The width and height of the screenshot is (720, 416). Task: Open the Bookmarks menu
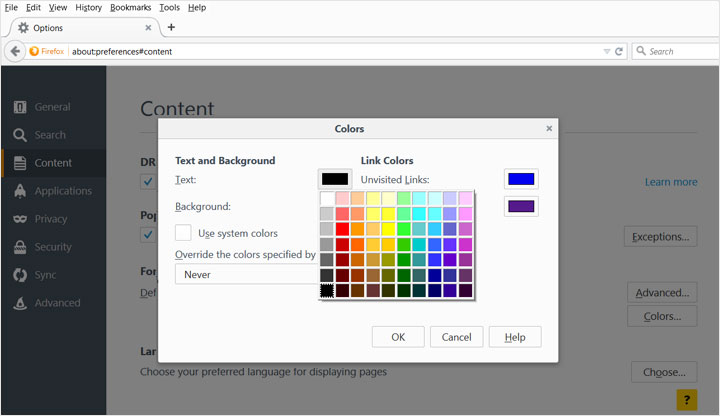(x=130, y=7)
